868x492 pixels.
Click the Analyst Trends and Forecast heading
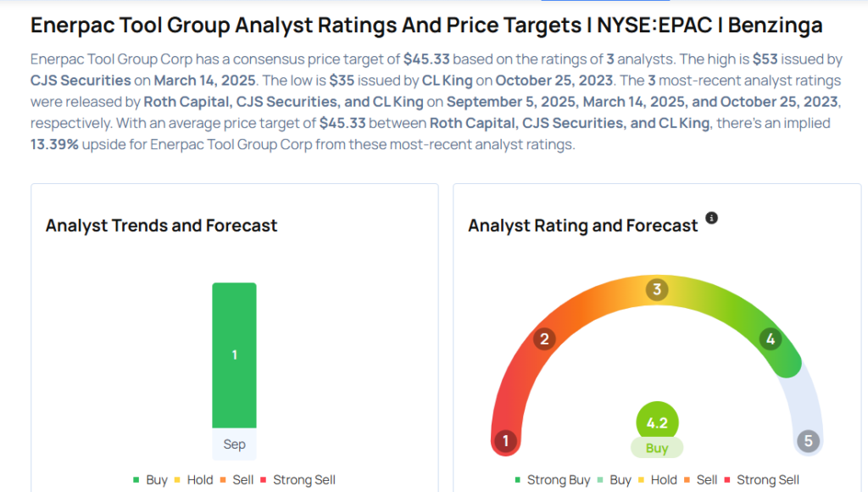click(x=161, y=226)
